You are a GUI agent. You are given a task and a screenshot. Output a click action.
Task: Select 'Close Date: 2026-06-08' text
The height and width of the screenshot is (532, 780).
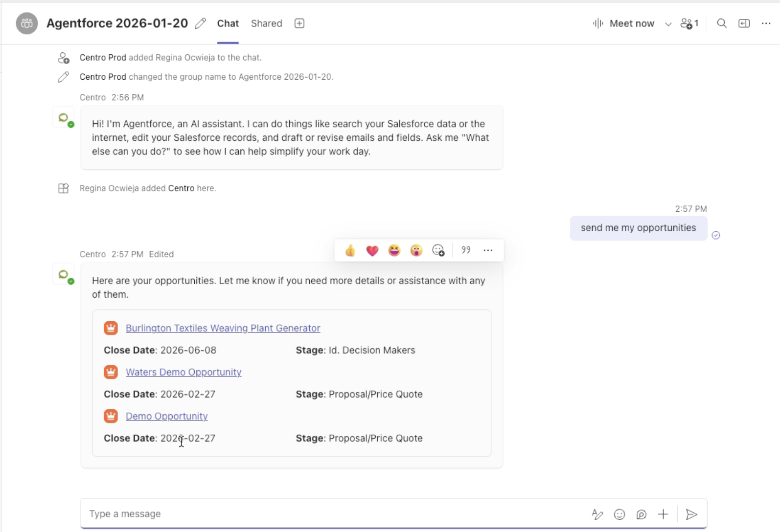tap(160, 350)
